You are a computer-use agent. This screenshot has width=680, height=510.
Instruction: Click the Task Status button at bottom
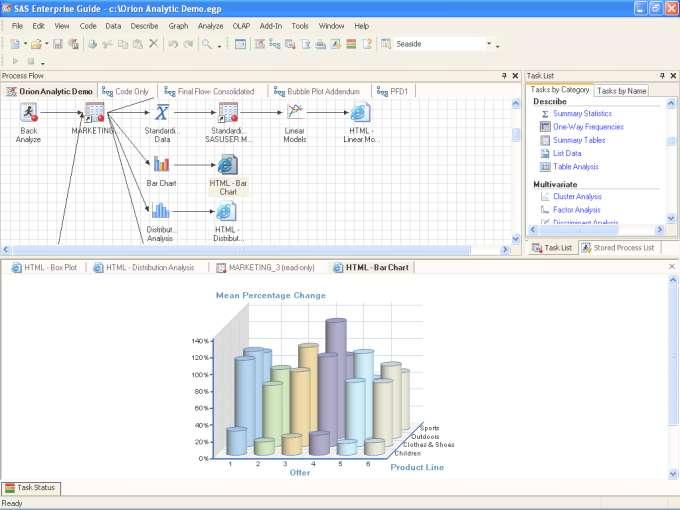[x=31, y=488]
